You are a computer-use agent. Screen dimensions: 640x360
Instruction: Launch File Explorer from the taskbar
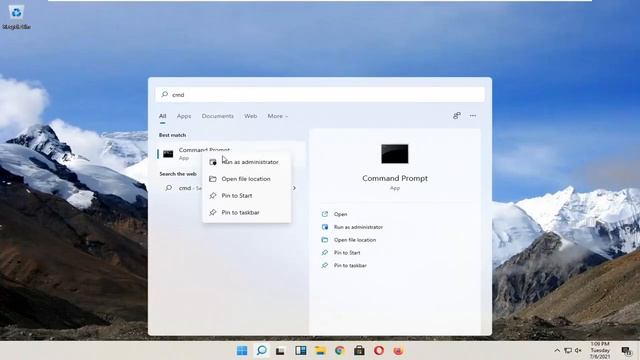click(320, 351)
